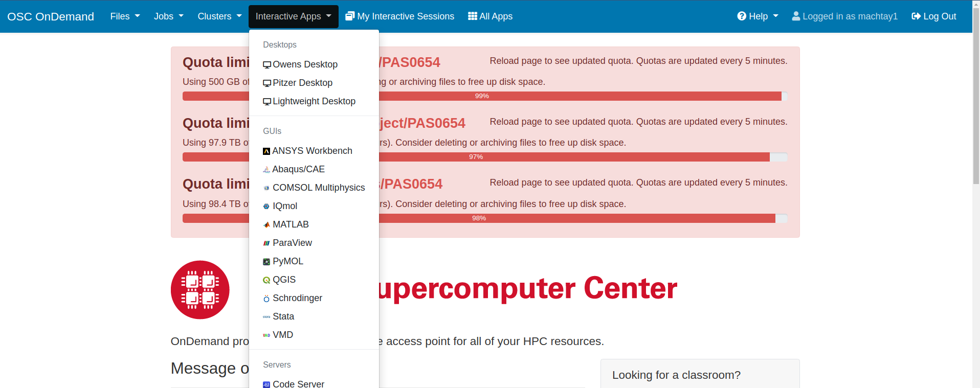Click the MATLAB icon in the GUIs list
Viewport: 980px width, 388px height.
[x=266, y=225]
